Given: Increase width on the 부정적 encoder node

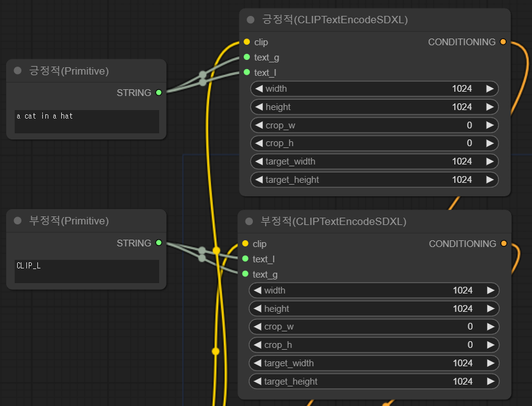Looking at the screenshot, I should (490, 290).
